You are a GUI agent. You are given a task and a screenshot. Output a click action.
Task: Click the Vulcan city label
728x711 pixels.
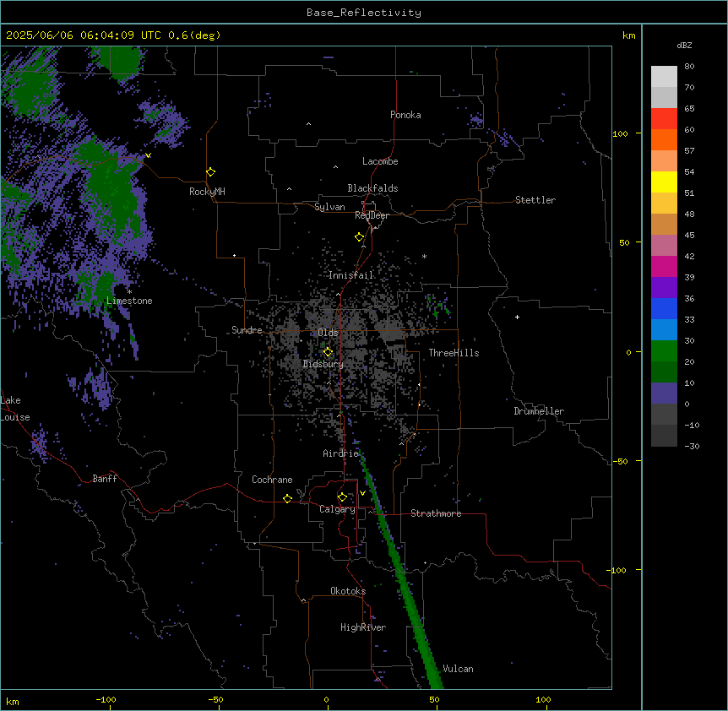click(x=458, y=669)
